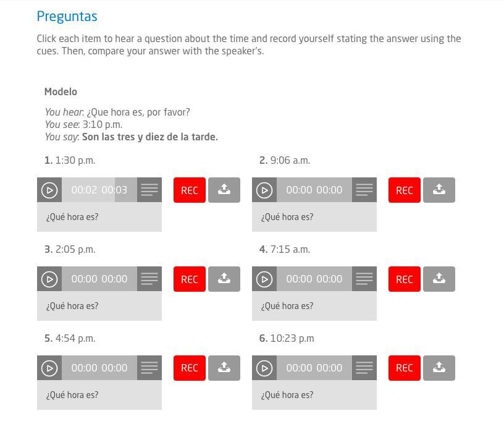Screen dimensions: 504x424
Task: Click REC button for question 4
Action: [x=405, y=279]
